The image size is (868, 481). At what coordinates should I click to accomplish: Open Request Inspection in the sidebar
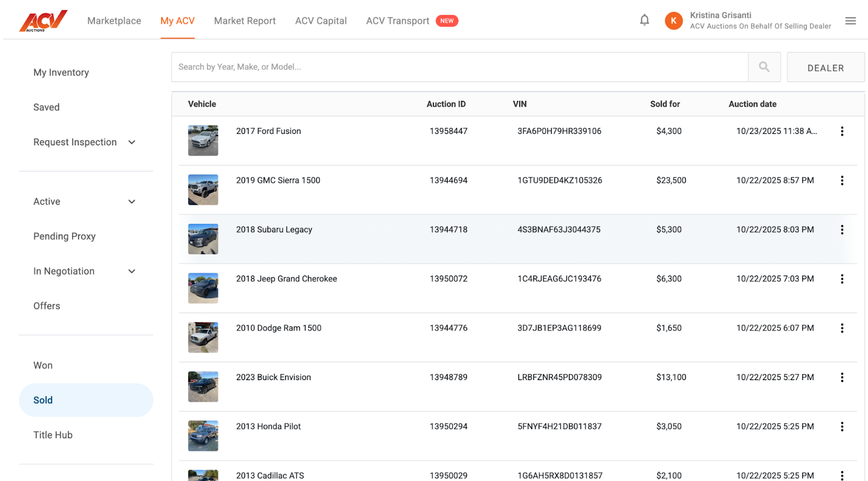(75, 142)
